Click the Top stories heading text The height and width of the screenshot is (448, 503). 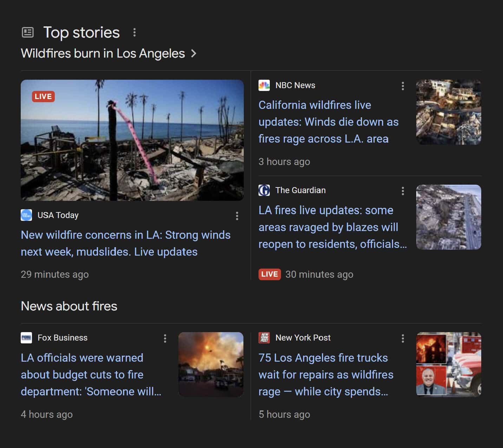(81, 33)
